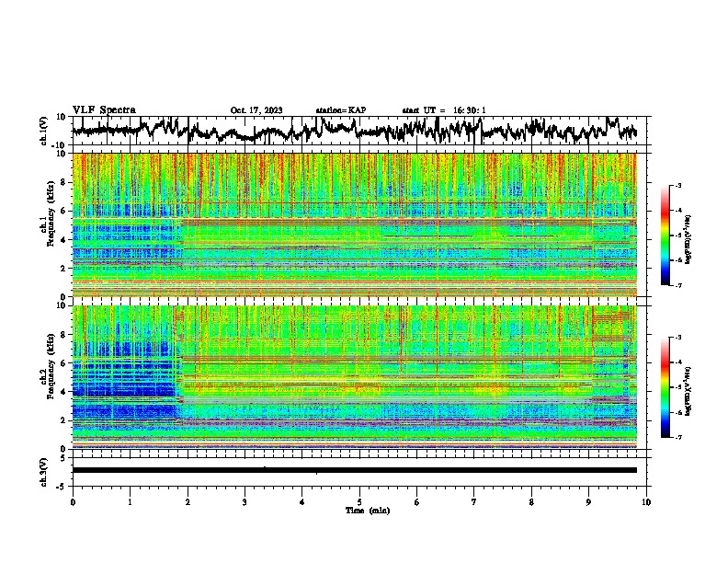Click time axis tick label "4"
728x563 pixels.
coord(301,502)
